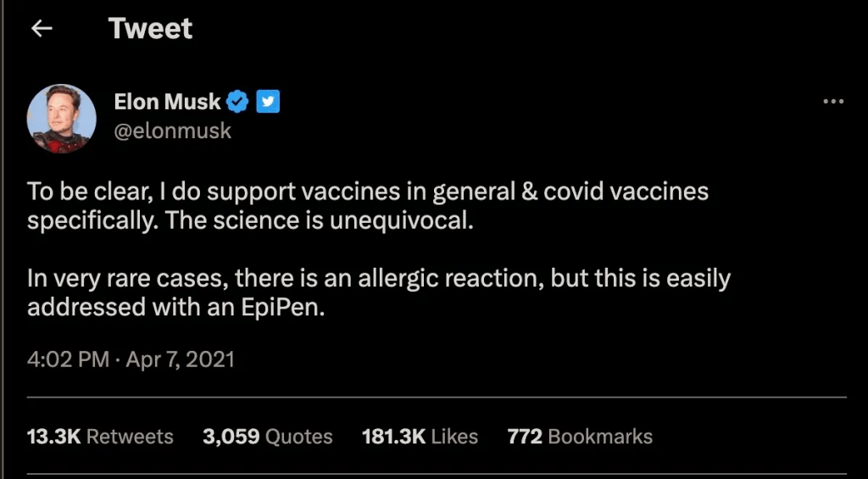This screenshot has width=868, height=479.
Task: Click the 4:02 PM time text
Action: pyautogui.click(x=68, y=359)
